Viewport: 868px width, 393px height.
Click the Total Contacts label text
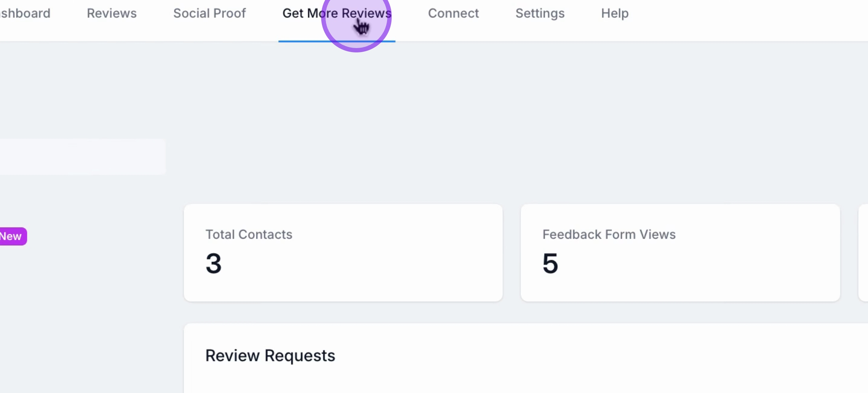tap(249, 234)
